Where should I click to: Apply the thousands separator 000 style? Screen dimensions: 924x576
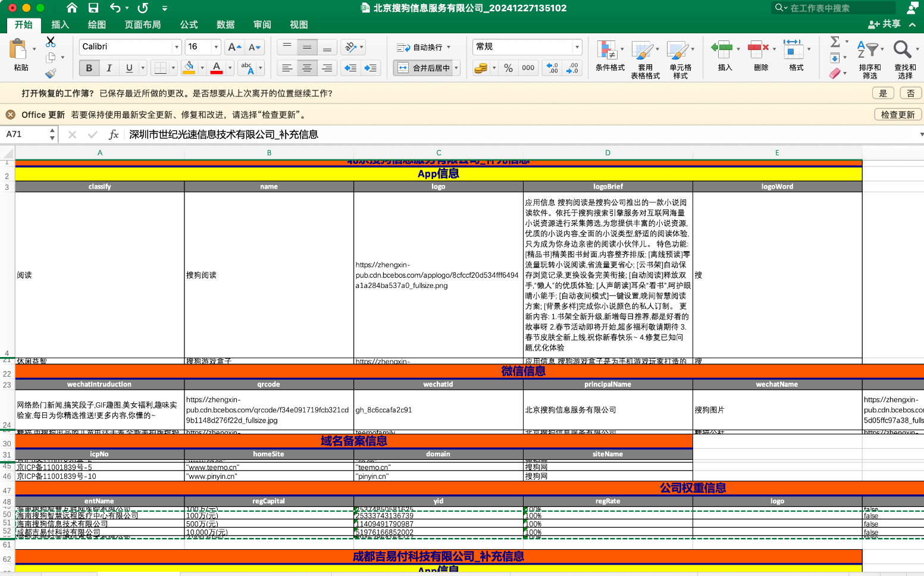click(x=528, y=68)
